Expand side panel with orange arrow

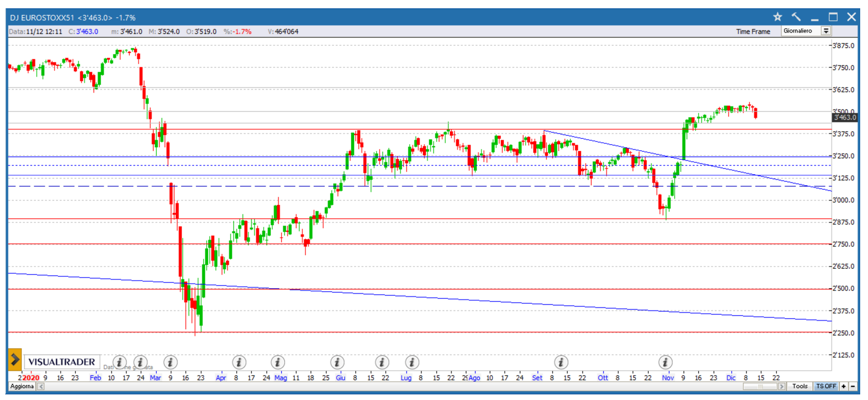(x=15, y=359)
